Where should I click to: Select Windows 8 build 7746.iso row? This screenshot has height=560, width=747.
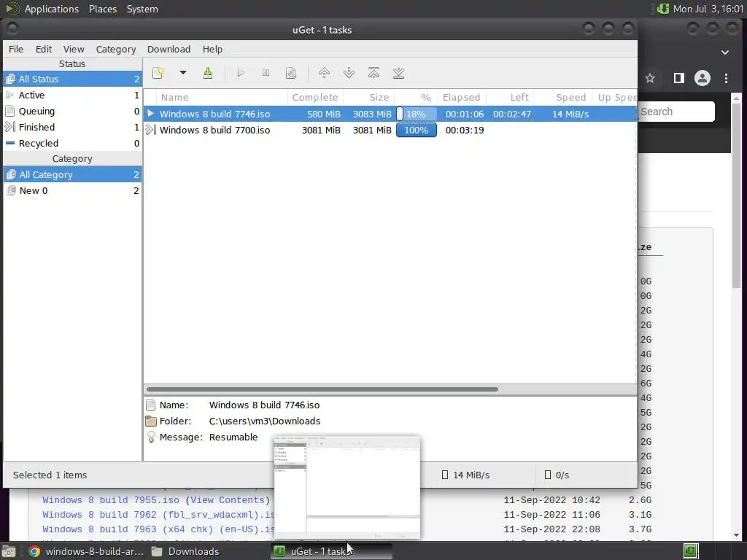[x=390, y=114]
